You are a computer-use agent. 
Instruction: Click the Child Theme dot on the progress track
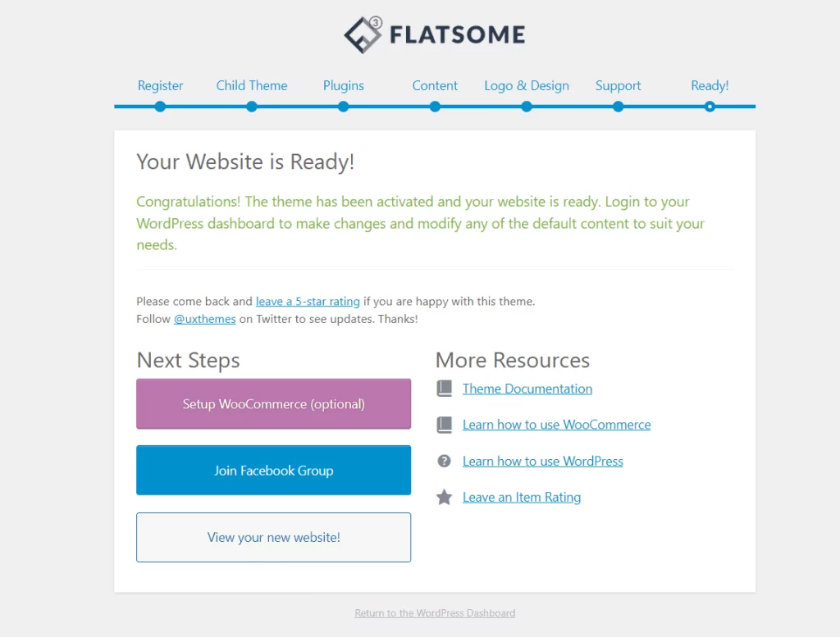pyautogui.click(x=251, y=107)
